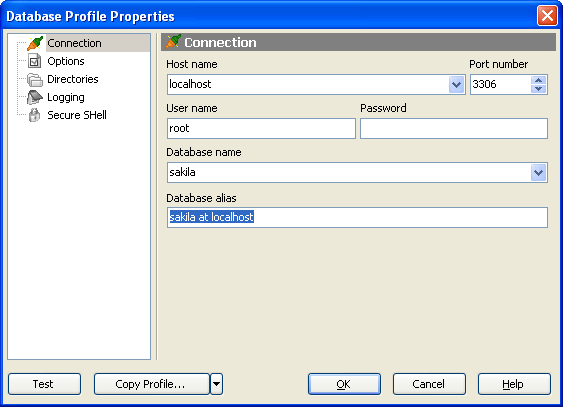Viewport: 563px width, 407px height.
Task: Click the Connection header plug icon
Action: pyautogui.click(x=173, y=42)
